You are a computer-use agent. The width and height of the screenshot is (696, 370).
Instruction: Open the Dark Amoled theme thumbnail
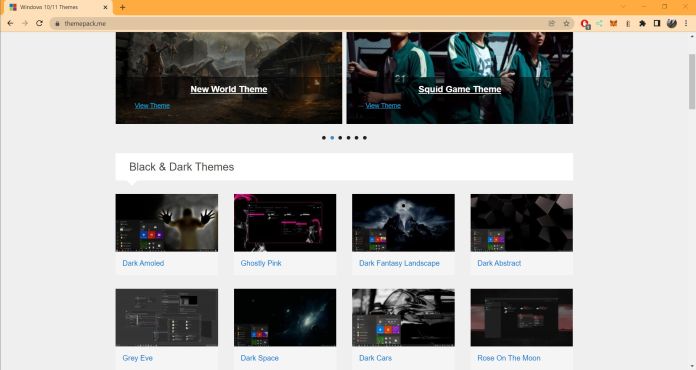pyautogui.click(x=167, y=223)
